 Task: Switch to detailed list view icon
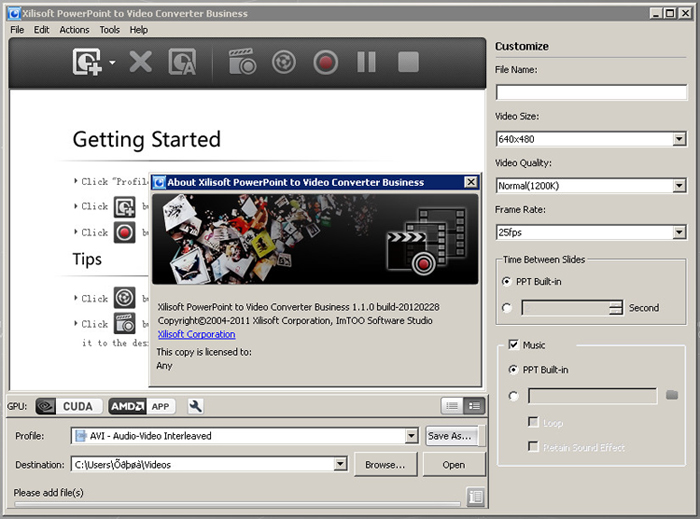point(474,406)
